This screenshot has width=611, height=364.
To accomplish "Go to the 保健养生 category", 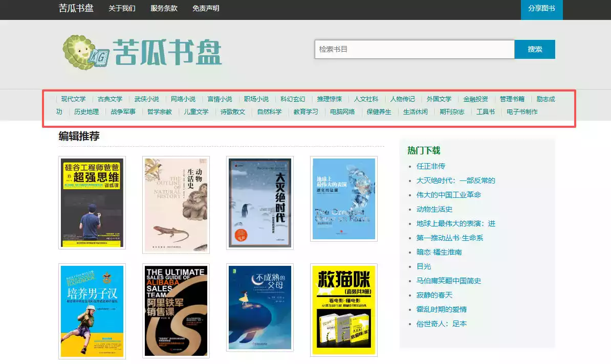I will pyautogui.click(x=379, y=112).
